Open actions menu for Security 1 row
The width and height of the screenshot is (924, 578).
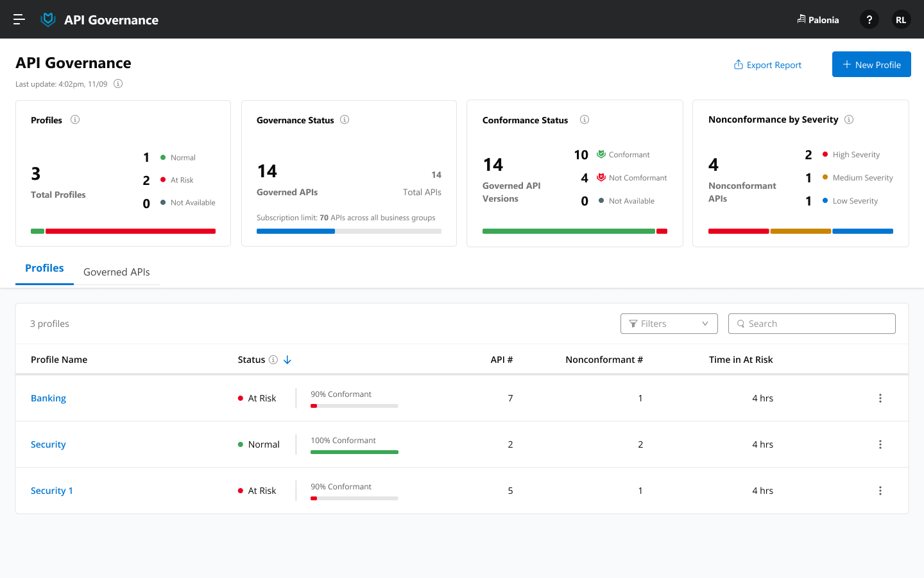click(880, 491)
